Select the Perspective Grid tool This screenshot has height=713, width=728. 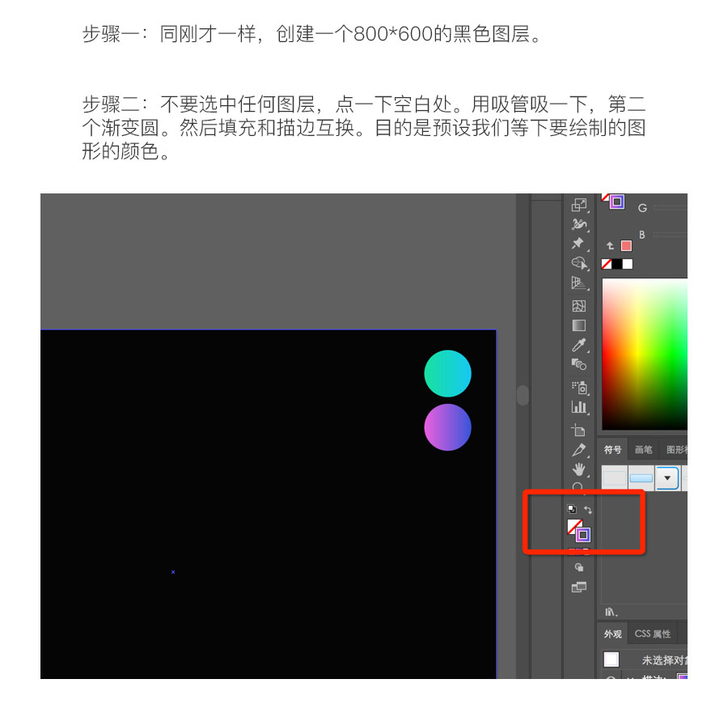[x=579, y=283]
